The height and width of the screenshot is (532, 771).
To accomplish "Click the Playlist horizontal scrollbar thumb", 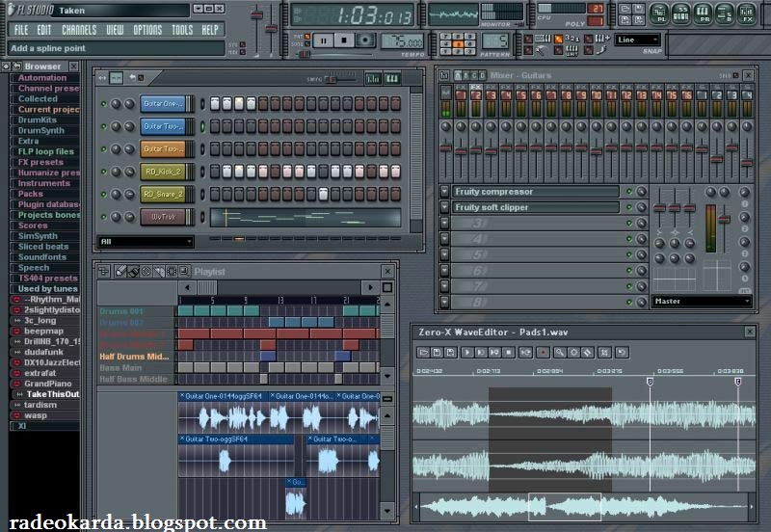I will tap(207, 287).
